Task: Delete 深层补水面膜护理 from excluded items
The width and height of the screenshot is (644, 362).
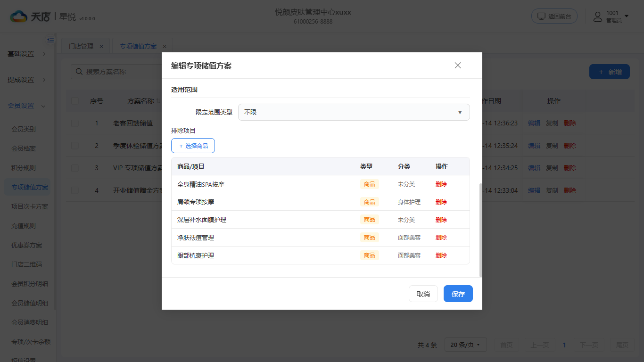Action: (x=441, y=220)
